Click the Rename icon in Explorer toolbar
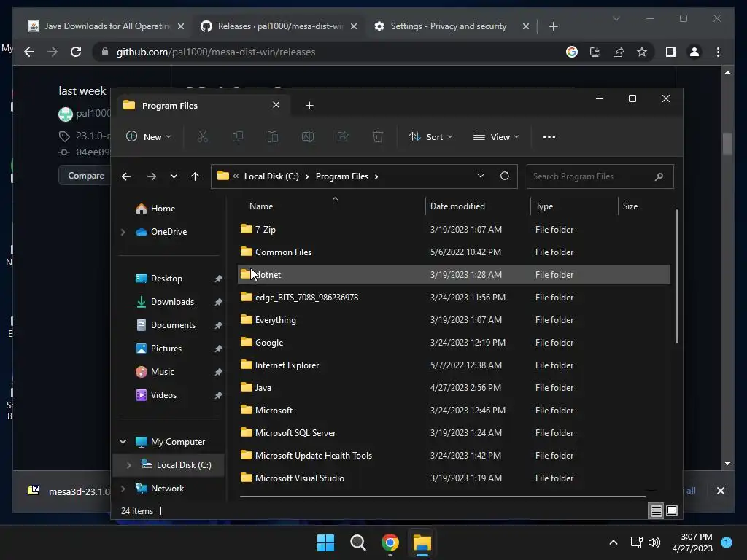747x560 pixels. tap(308, 136)
